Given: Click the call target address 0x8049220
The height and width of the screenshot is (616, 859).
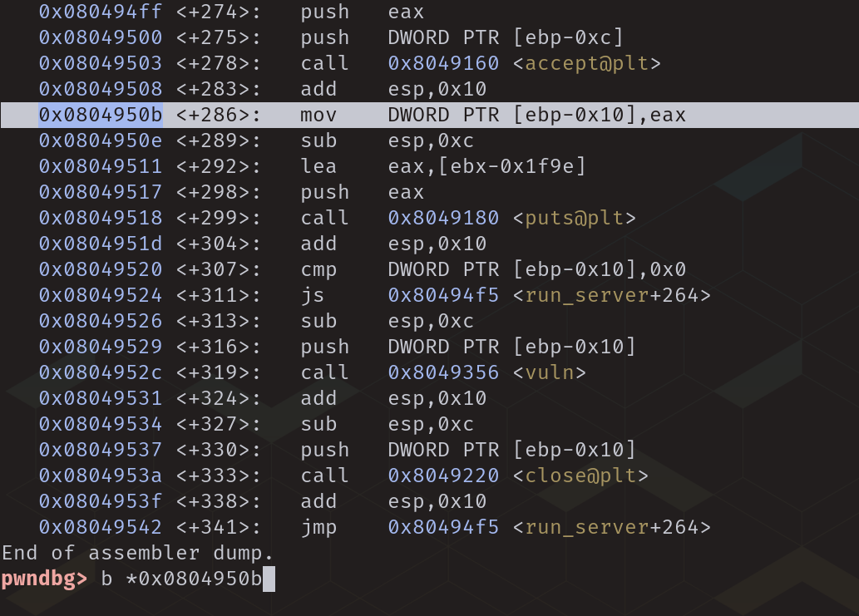Looking at the screenshot, I should click(x=443, y=476).
